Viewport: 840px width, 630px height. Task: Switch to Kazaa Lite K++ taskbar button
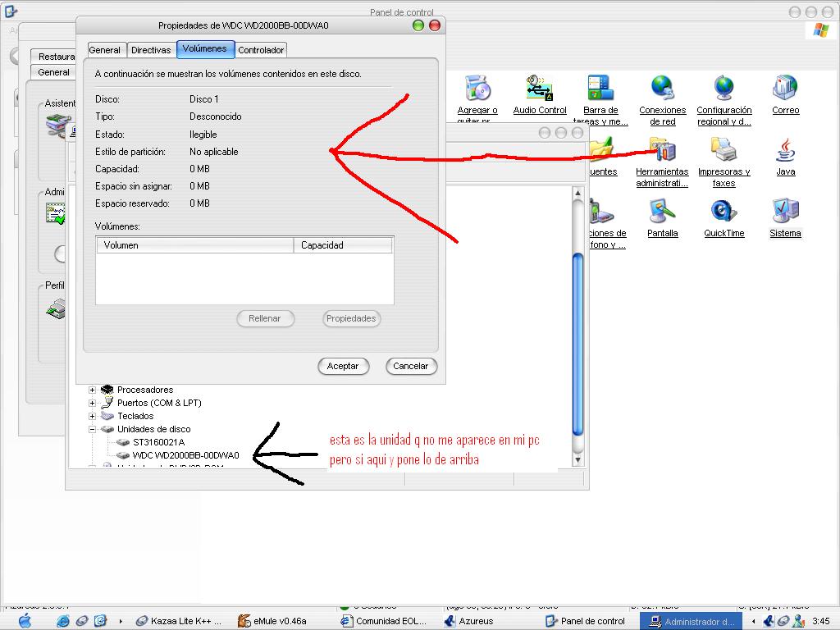(x=179, y=621)
